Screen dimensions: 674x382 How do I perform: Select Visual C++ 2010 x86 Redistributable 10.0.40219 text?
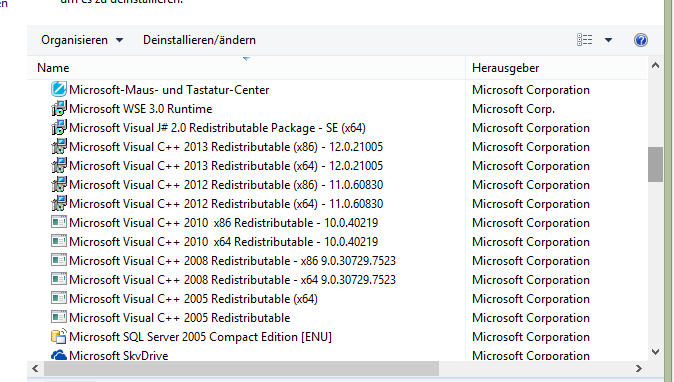tap(224, 223)
